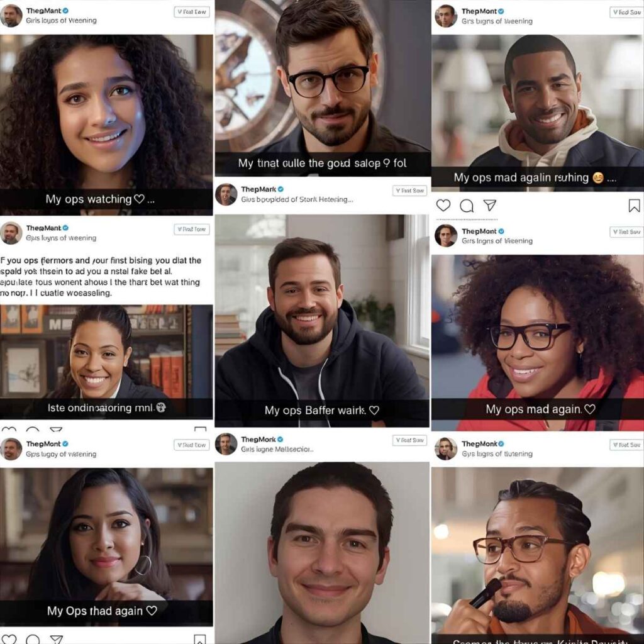Open the ThegMonk avatar in the bottom center post
Image resolution: width=644 pixels, height=644 pixels.
pyautogui.click(x=226, y=444)
